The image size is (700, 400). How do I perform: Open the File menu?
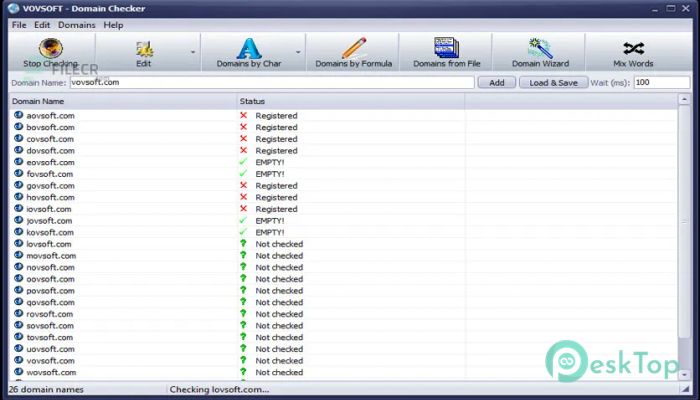click(19, 25)
